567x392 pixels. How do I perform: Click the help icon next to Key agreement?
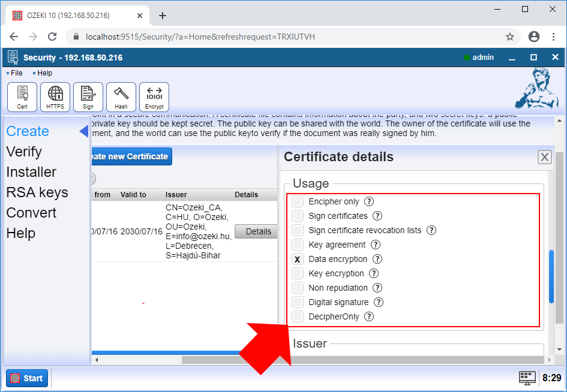[376, 245]
